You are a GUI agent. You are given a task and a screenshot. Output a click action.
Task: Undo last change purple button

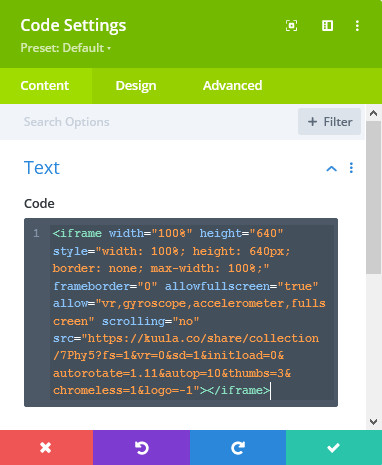point(141,448)
